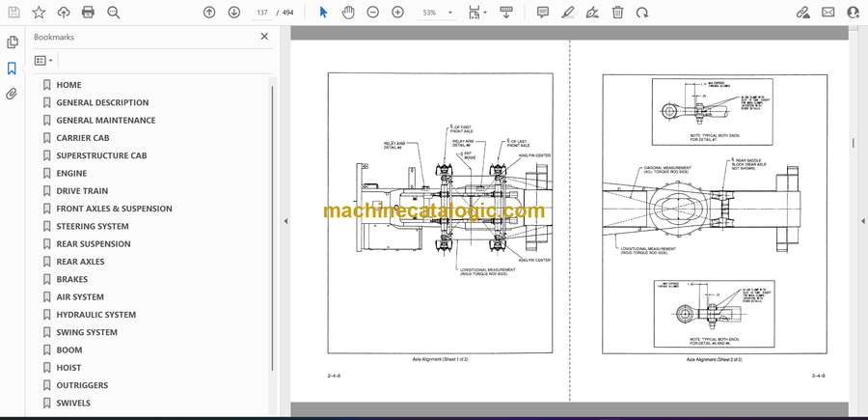The height and width of the screenshot is (420, 868).
Task: Open the Add comment tool
Action: coord(543,13)
